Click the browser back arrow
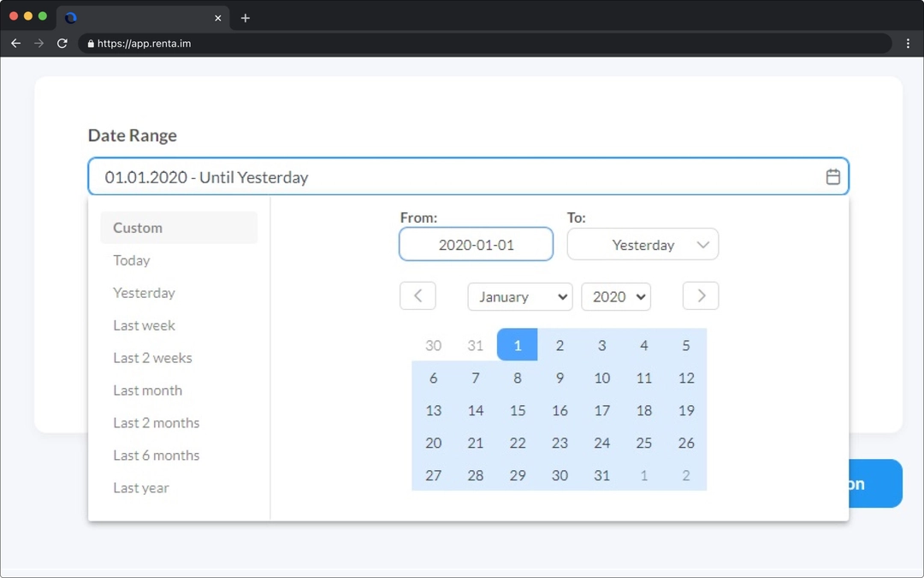924x578 pixels. point(16,43)
